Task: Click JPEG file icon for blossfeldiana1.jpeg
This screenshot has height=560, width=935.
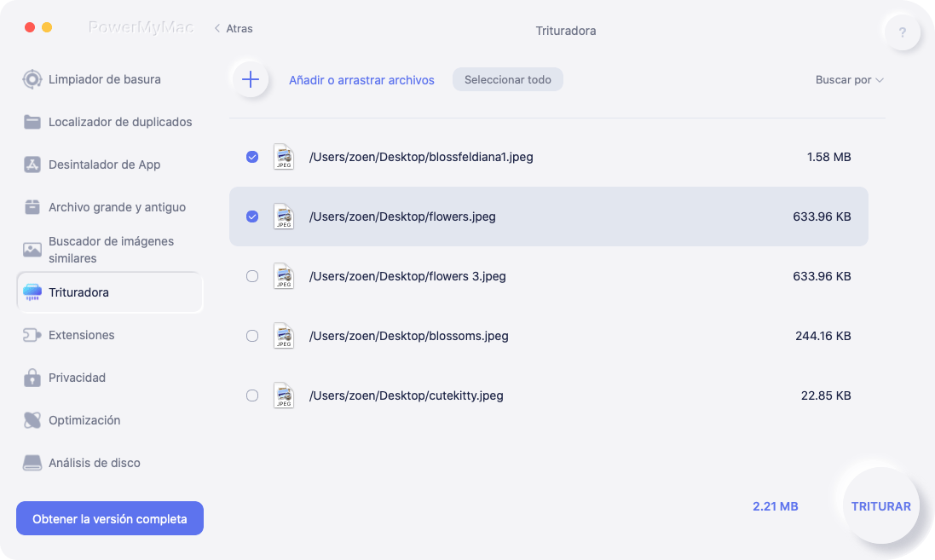Action: (x=284, y=157)
